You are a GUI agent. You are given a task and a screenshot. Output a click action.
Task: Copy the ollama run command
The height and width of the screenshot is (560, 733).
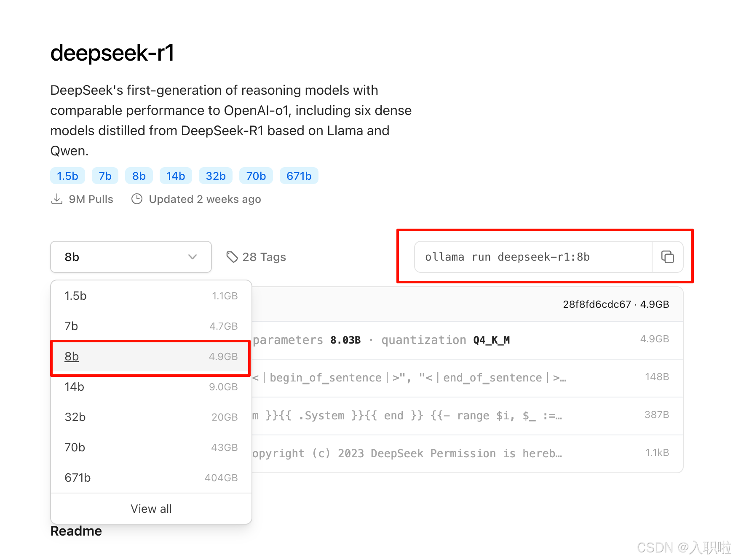pos(667,257)
